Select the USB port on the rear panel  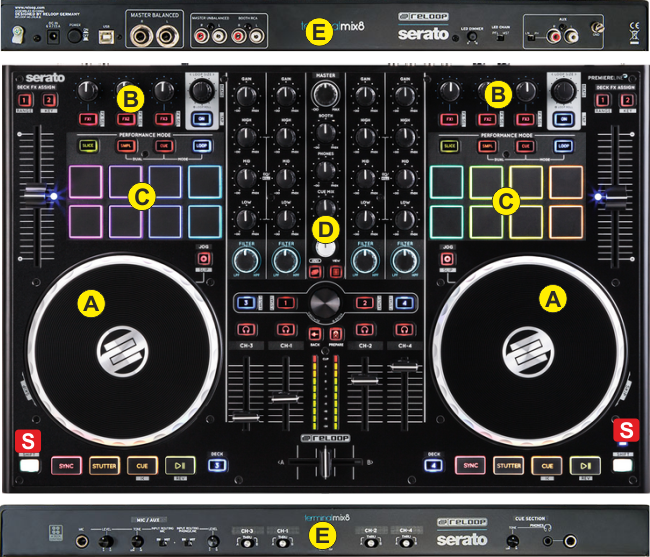pos(106,37)
